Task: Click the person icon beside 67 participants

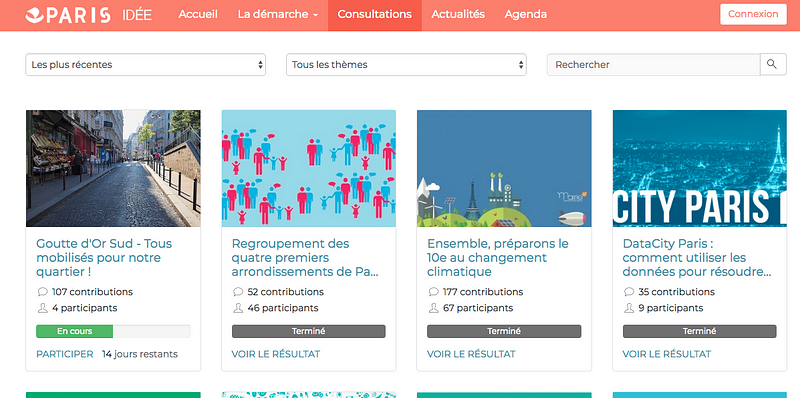Action: coord(433,308)
